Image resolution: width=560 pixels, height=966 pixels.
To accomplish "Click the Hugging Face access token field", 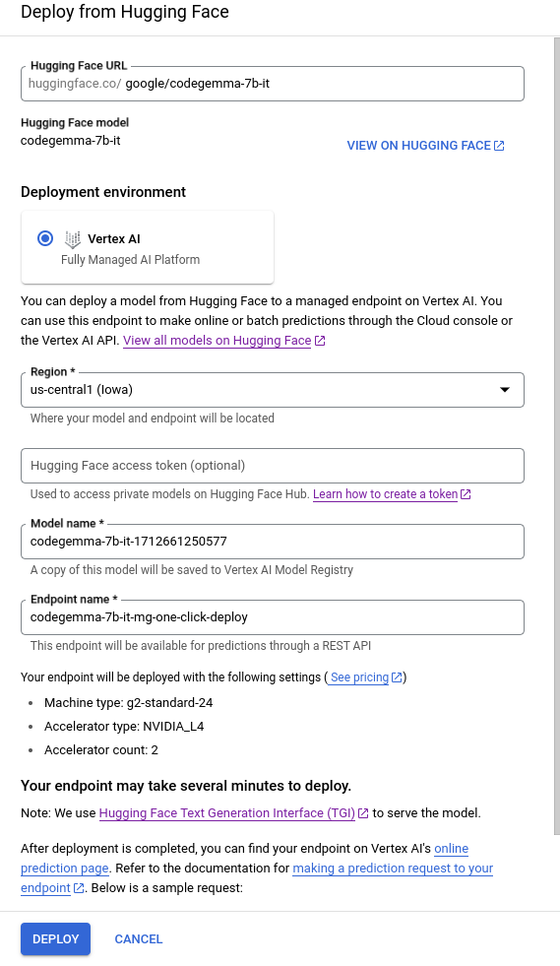I will (x=273, y=466).
